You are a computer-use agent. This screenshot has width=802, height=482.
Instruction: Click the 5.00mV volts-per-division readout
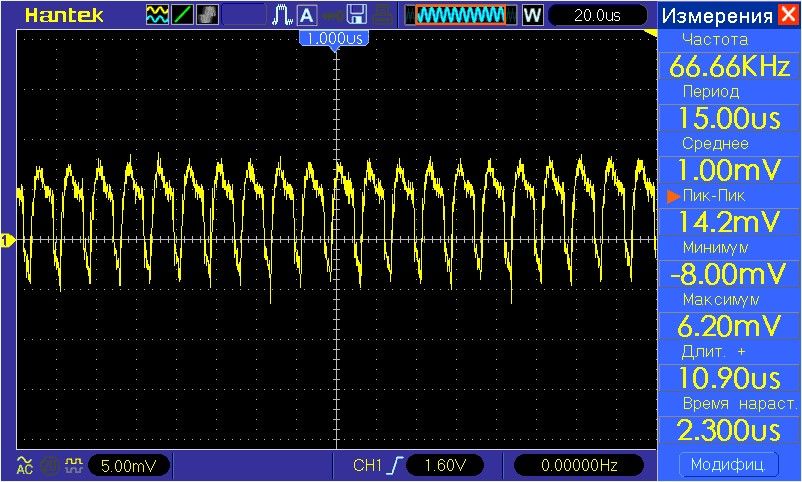point(129,466)
